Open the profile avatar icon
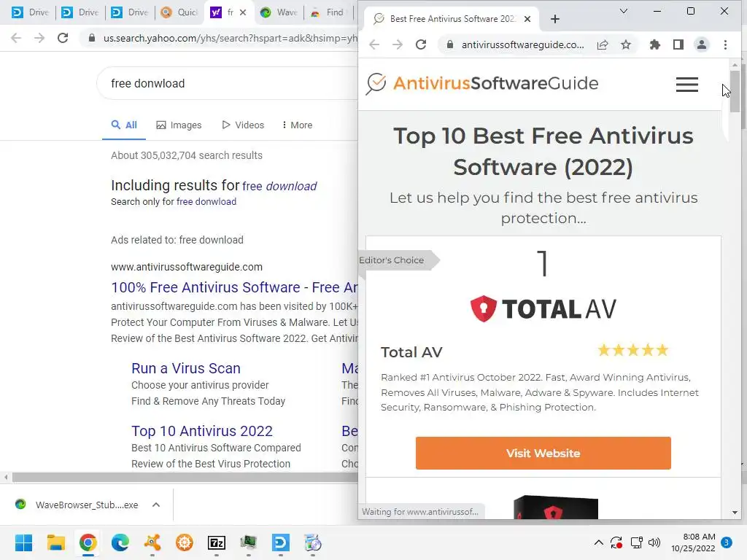Viewport: 747px width, 560px height. (702, 44)
